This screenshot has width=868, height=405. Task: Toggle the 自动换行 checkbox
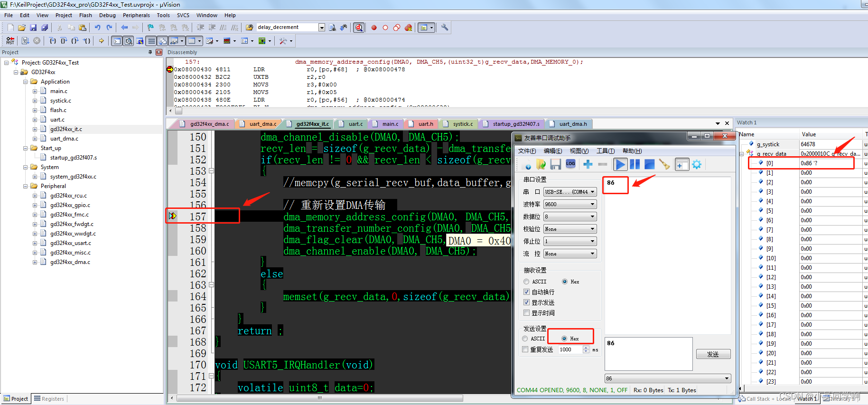pyautogui.click(x=526, y=292)
